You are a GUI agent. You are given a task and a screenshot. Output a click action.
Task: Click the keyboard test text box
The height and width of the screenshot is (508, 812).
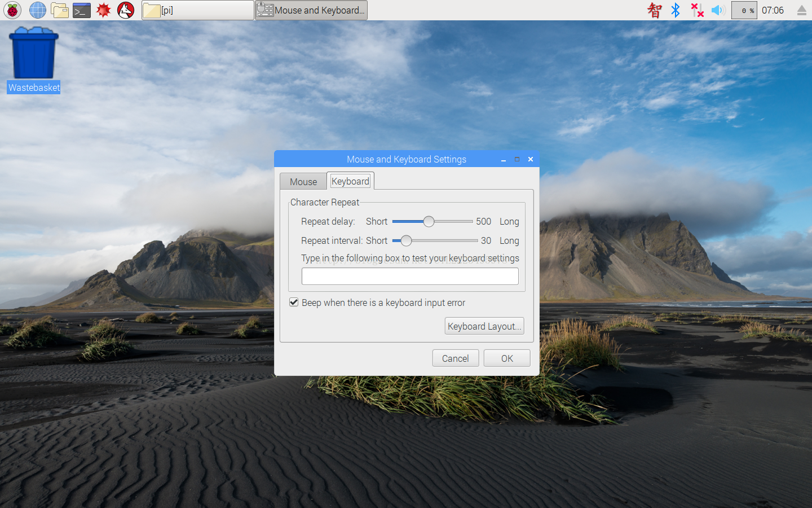[x=410, y=277]
